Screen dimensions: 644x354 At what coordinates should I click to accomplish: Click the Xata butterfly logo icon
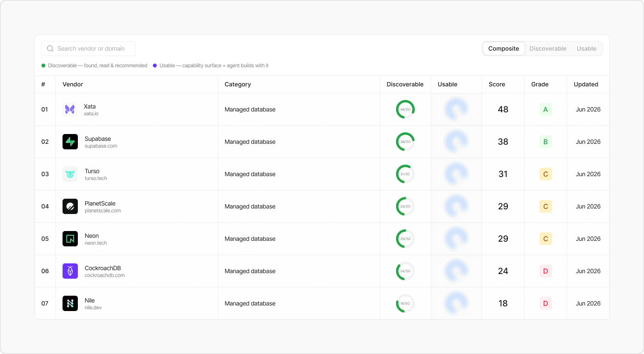point(70,109)
